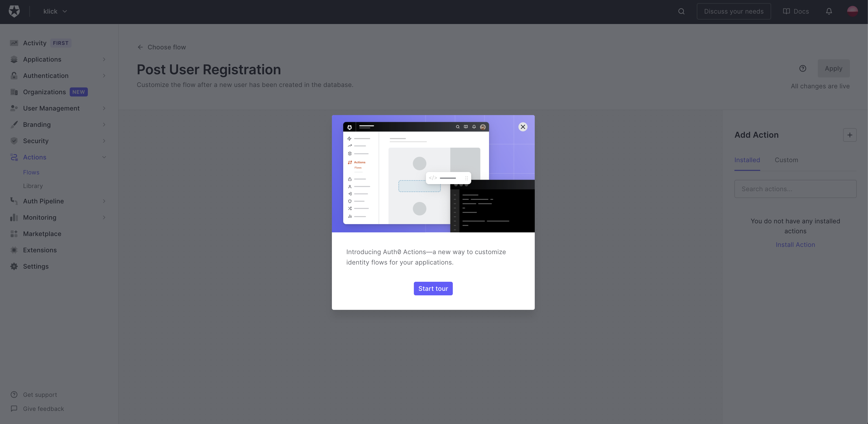
Task: Close the Auth0 Actions intro dialog
Action: (x=523, y=127)
